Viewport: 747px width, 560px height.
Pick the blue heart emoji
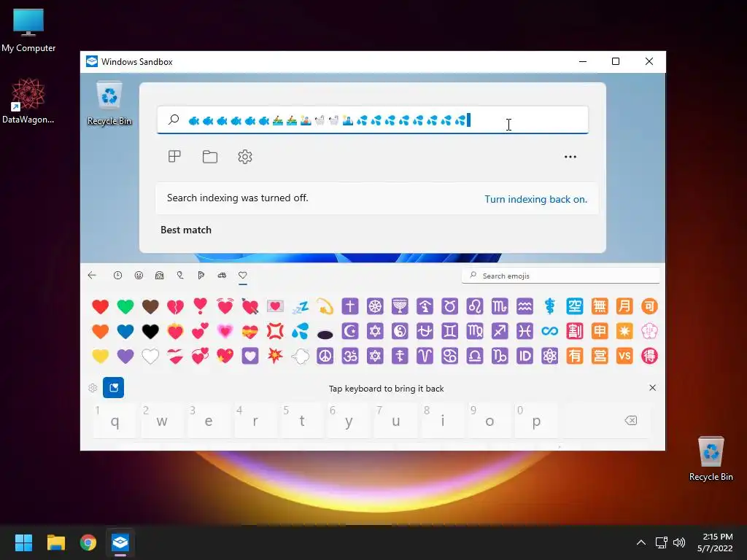point(125,332)
